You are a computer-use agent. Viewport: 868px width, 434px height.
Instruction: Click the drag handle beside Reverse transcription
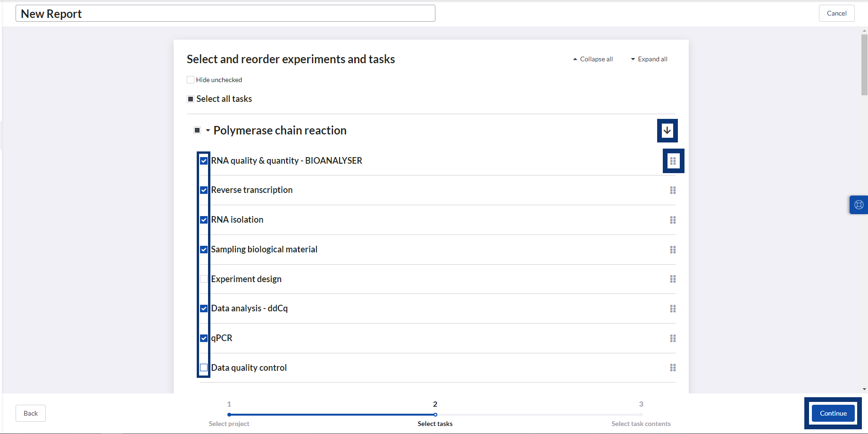click(673, 191)
